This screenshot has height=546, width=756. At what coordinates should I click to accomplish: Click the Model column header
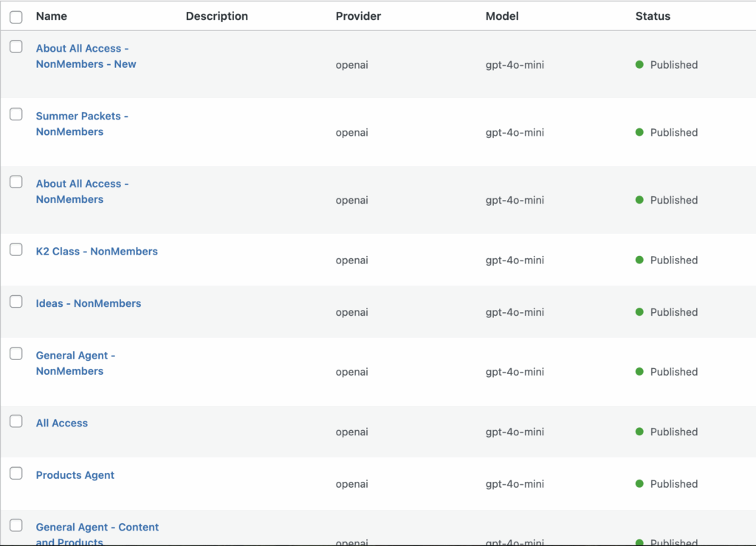(502, 16)
